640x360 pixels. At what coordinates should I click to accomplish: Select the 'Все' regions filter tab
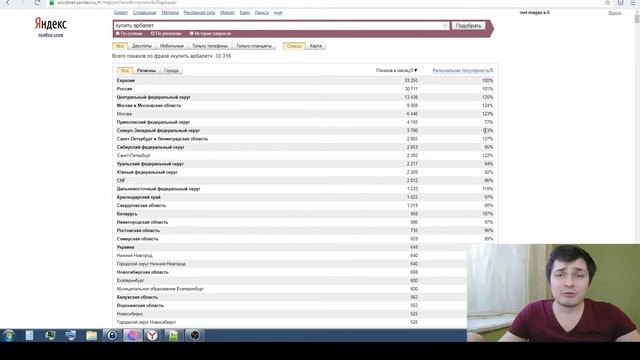(124, 71)
